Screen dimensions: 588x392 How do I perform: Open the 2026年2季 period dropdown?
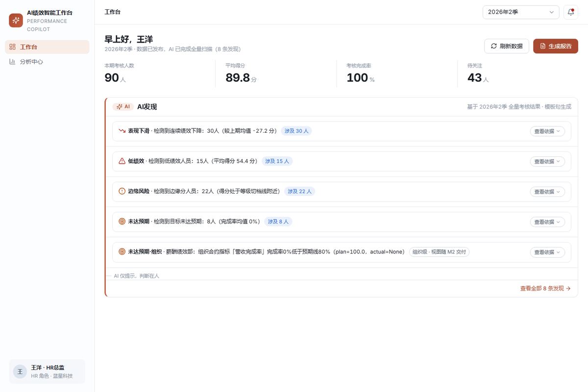tap(521, 12)
